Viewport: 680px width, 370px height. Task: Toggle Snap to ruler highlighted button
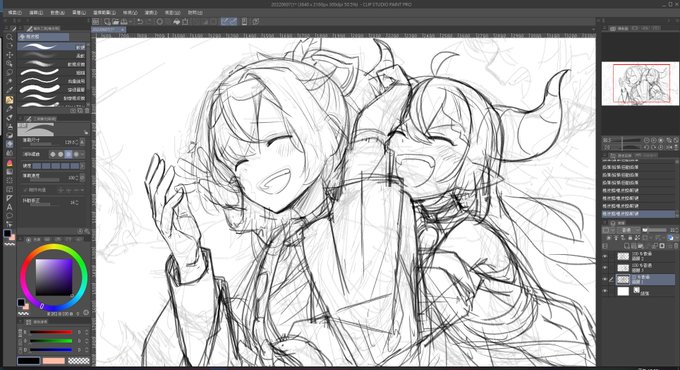(225, 21)
